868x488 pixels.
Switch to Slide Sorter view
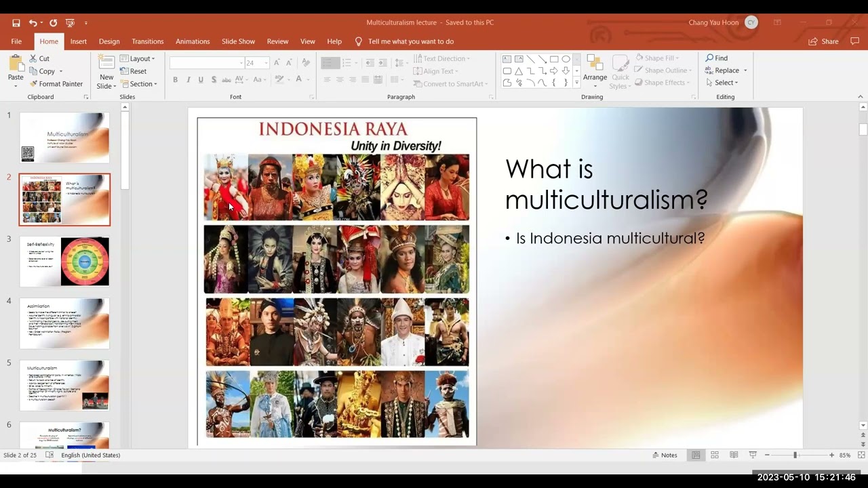point(715,455)
